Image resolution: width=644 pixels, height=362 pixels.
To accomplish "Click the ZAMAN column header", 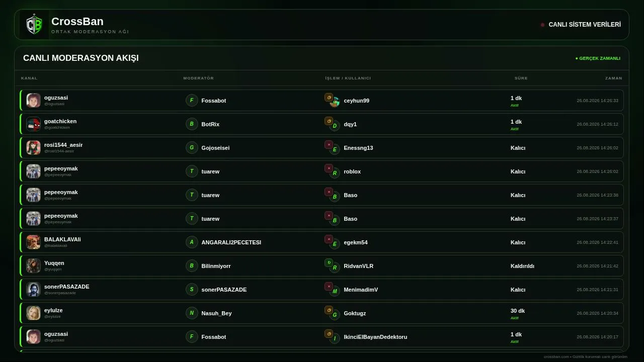I will click(x=614, y=78).
